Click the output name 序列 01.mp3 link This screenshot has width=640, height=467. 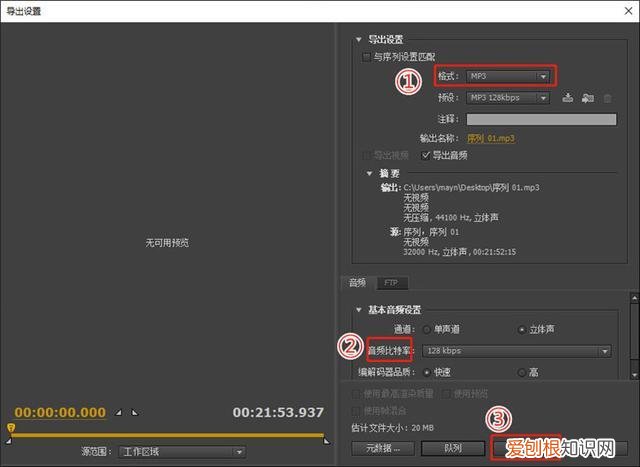[491, 138]
